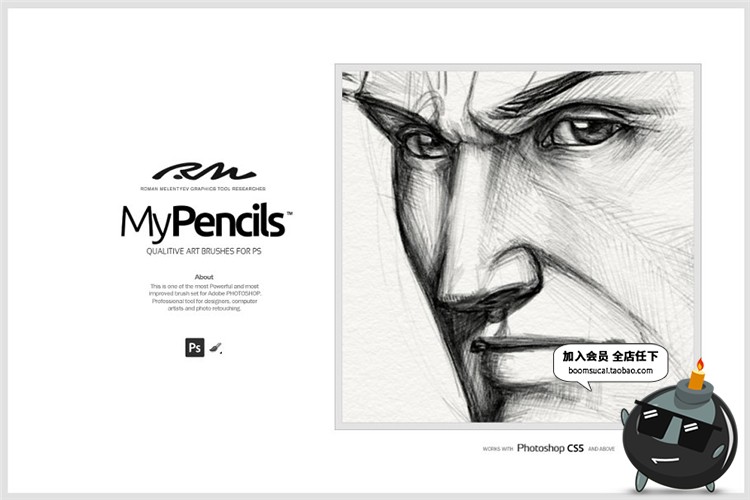This screenshot has width=750, height=500.
Task: Click the Photoshop Ps icon
Action: coord(195,347)
